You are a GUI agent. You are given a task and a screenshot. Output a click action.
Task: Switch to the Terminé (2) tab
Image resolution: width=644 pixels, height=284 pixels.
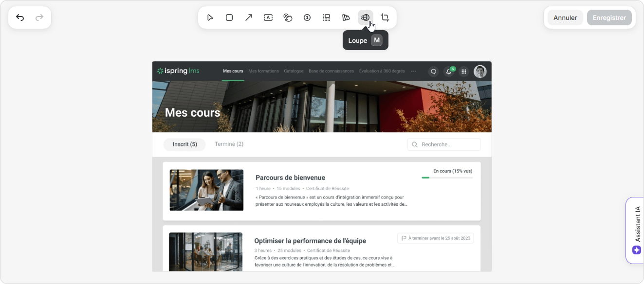[229, 144]
